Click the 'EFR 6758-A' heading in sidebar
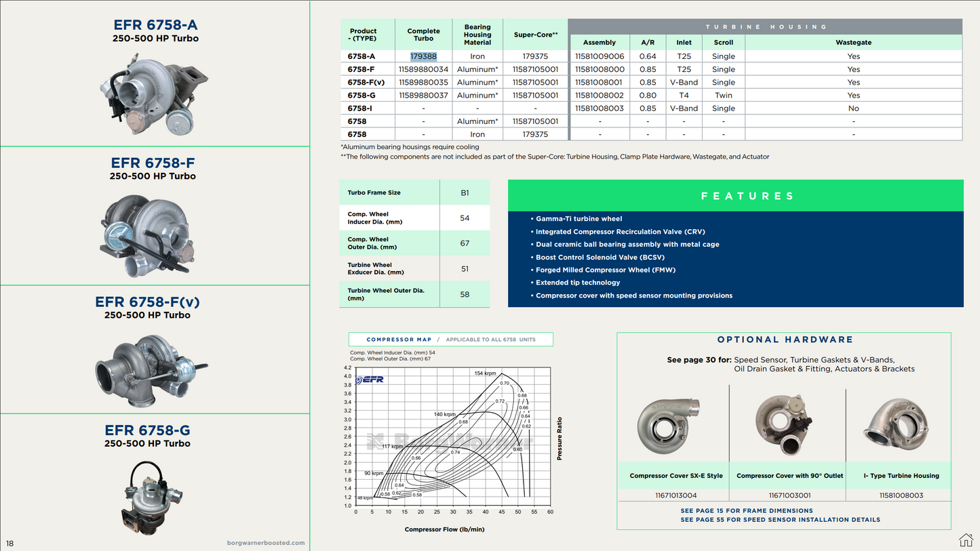980x551 pixels. (155, 25)
